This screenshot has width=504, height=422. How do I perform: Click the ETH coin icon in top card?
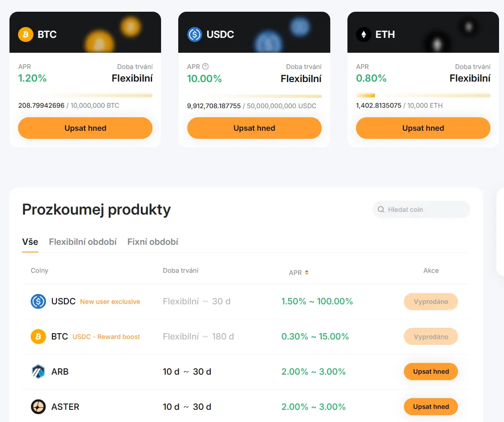(x=364, y=34)
